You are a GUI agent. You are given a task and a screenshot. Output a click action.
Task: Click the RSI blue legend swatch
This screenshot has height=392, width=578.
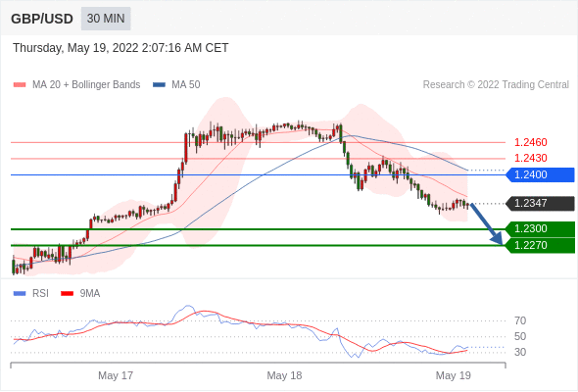tap(20, 294)
